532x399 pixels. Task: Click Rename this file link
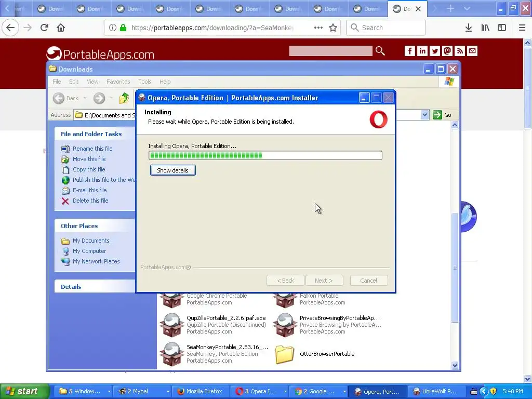[x=92, y=149]
